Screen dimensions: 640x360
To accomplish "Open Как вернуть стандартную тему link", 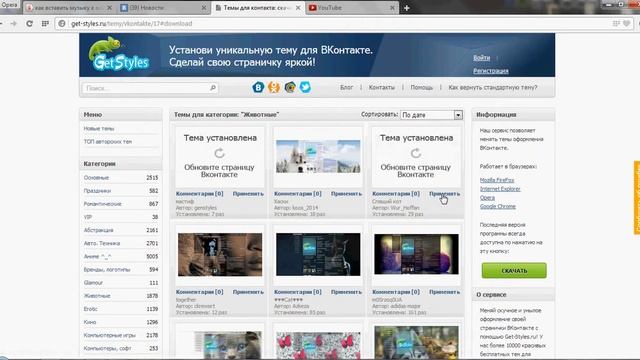I will coord(493,87).
